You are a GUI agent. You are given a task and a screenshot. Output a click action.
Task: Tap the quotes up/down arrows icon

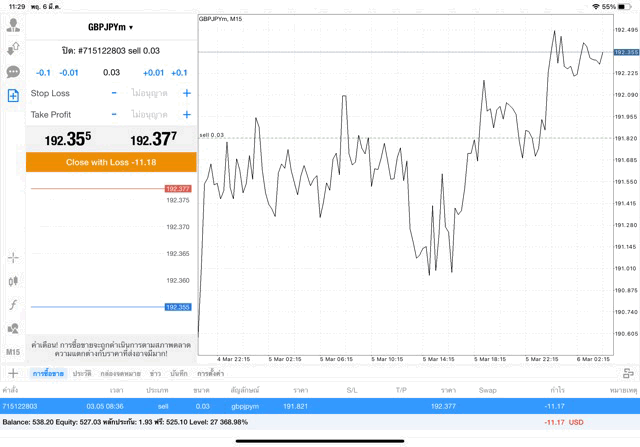[x=13, y=49]
